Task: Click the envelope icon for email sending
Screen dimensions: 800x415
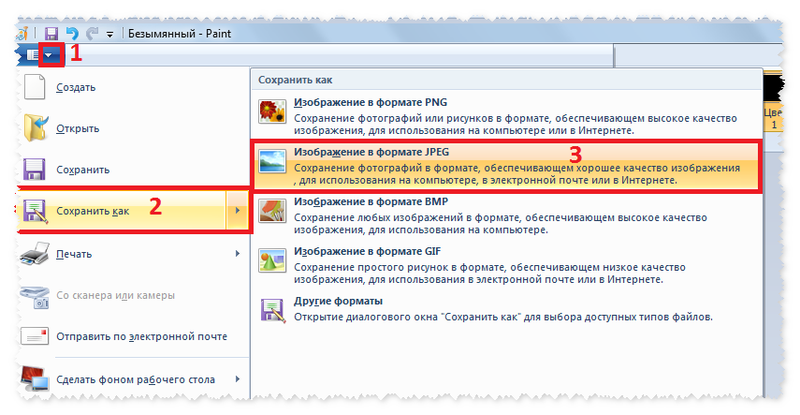Action: click(x=35, y=336)
